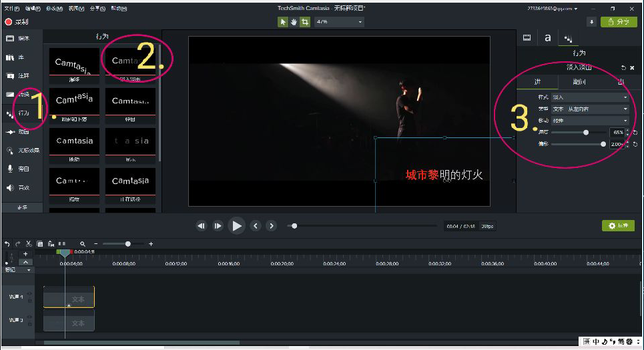Click the undo arrow above the timeline
The width and height of the screenshot is (644, 350).
7,244
